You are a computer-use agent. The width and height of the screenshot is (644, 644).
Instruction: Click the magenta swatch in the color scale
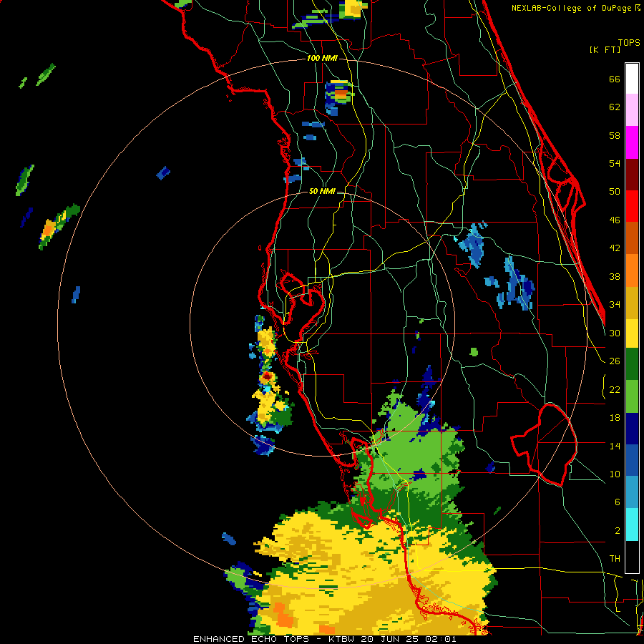point(632,142)
